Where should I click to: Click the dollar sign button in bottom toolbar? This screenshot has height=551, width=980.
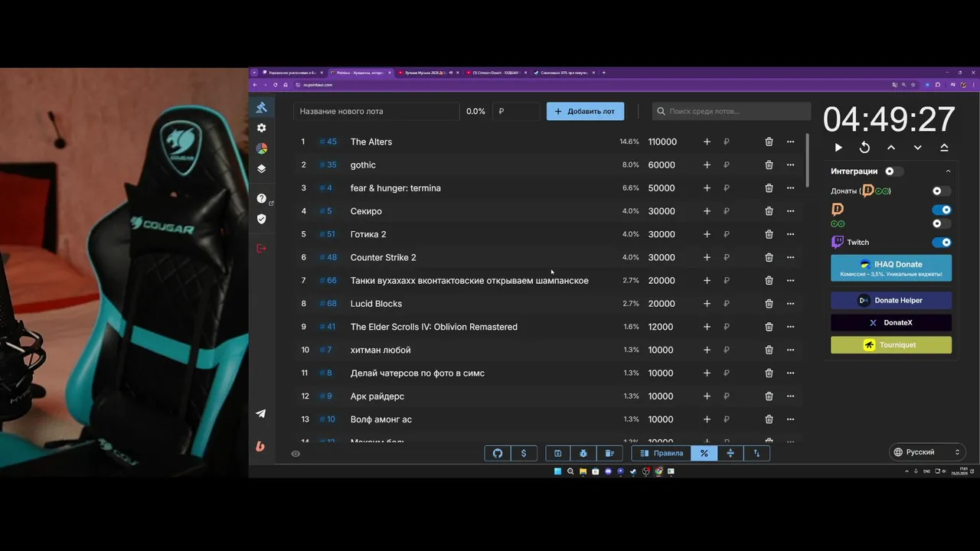tap(524, 453)
